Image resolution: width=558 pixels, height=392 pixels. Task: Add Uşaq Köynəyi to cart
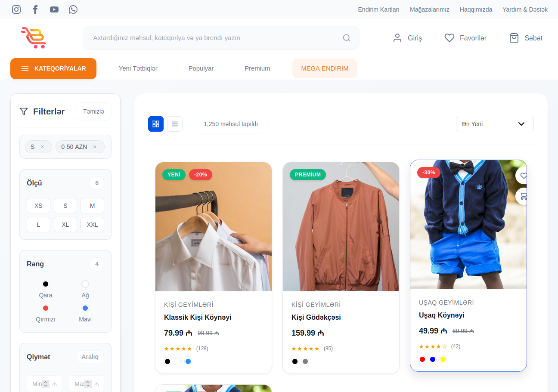coord(522,196)
